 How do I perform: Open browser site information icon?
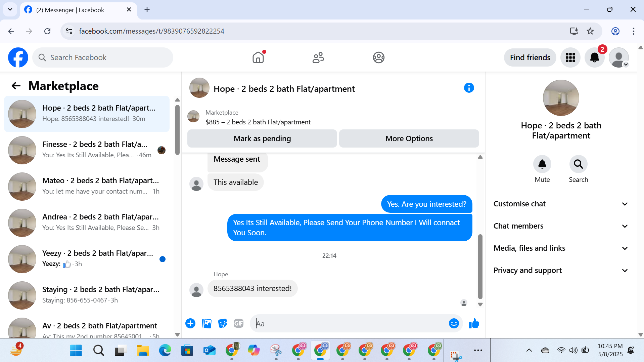click(69, 31)
